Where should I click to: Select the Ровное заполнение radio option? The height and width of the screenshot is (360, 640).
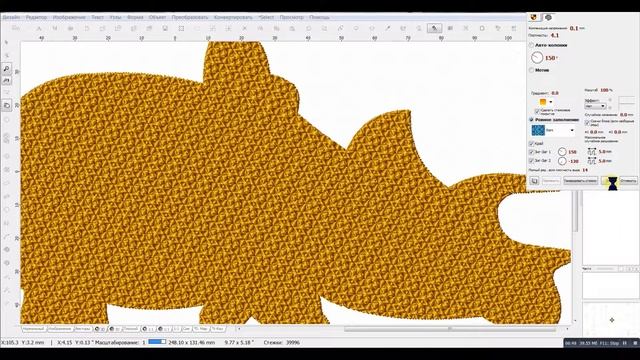click(x=531, y=120)
